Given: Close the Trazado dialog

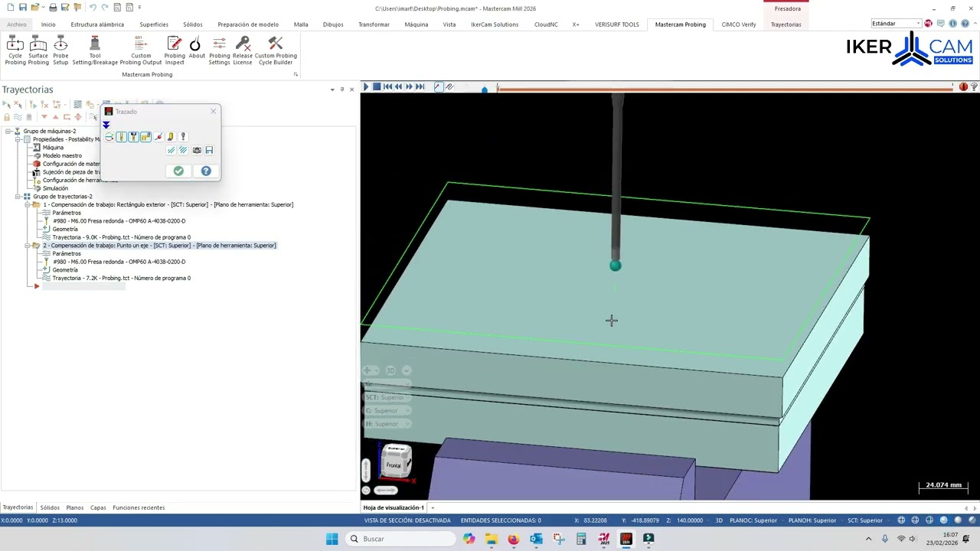Looking at the screenshot, I should tap(213, 112).
